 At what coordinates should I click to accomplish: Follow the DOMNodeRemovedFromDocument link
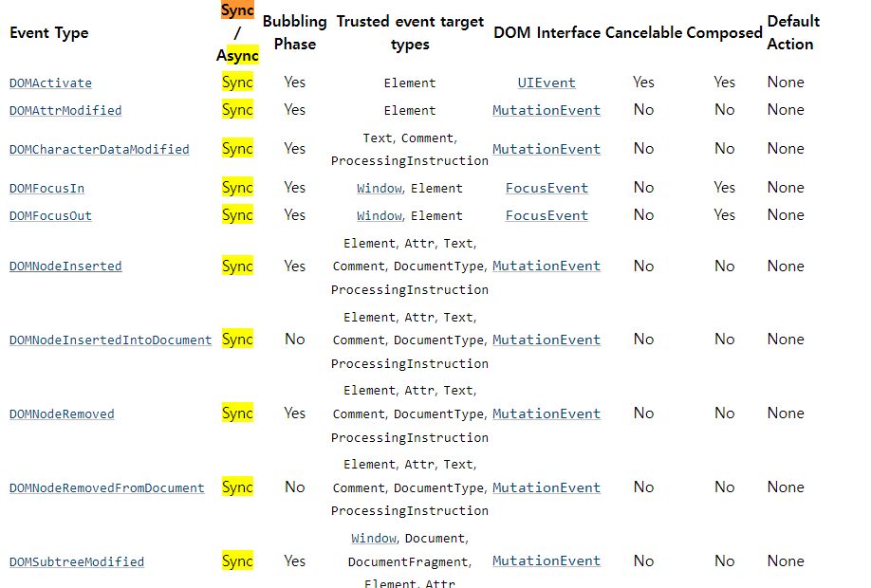click(106, 487)
